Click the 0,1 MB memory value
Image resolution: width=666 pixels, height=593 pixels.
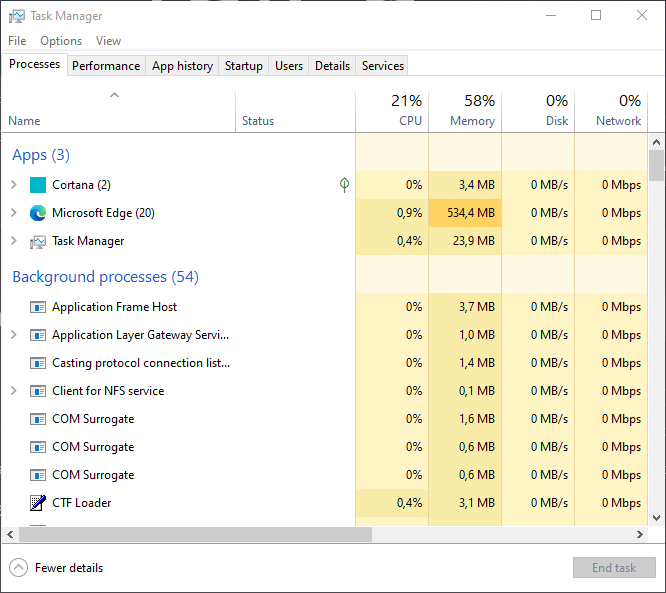[x=477, y=391]
